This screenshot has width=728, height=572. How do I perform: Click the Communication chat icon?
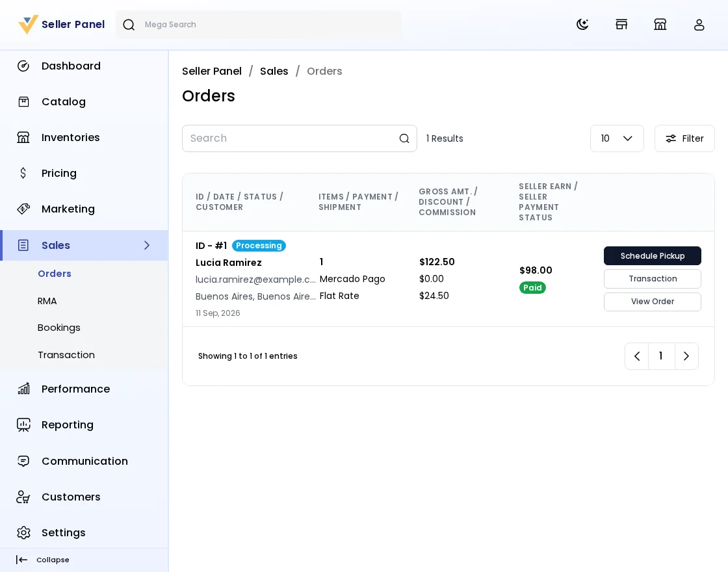pyautogui.click(x=23, y=461)
